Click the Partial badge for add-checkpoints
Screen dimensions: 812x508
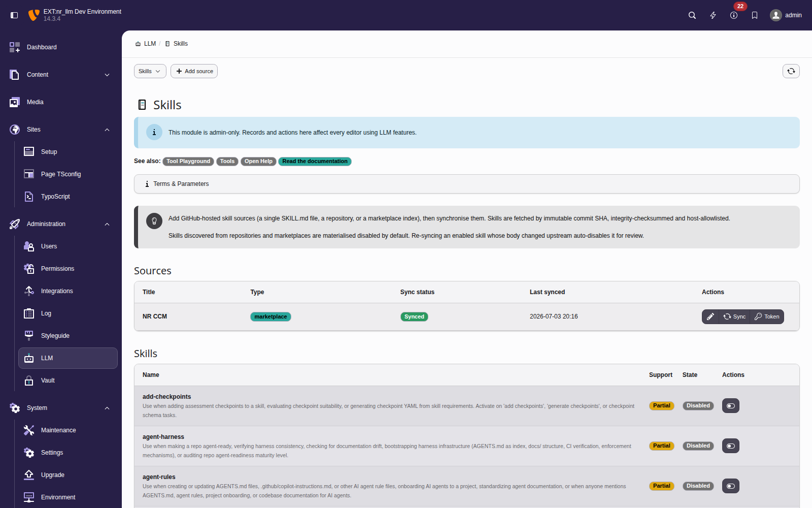(x=662, y=406)
